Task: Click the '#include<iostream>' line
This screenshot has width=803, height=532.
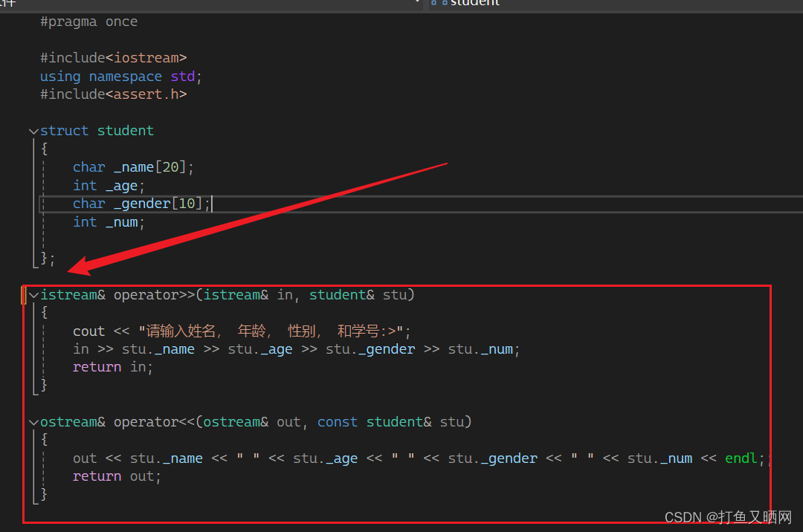Action: pyautogui.click(x=113, y=58)
